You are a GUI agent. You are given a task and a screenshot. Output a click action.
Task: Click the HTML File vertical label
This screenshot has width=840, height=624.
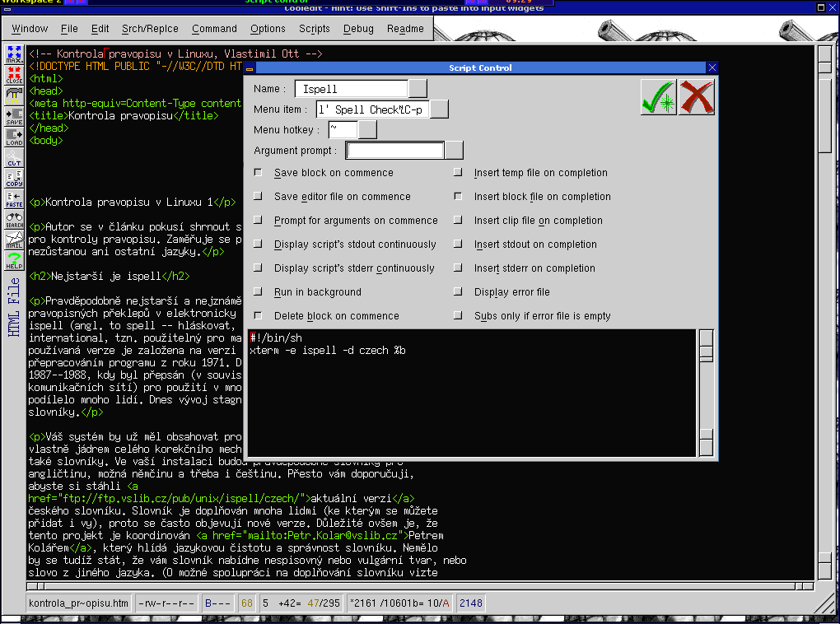pyautogui.click(x=14, y=307)
